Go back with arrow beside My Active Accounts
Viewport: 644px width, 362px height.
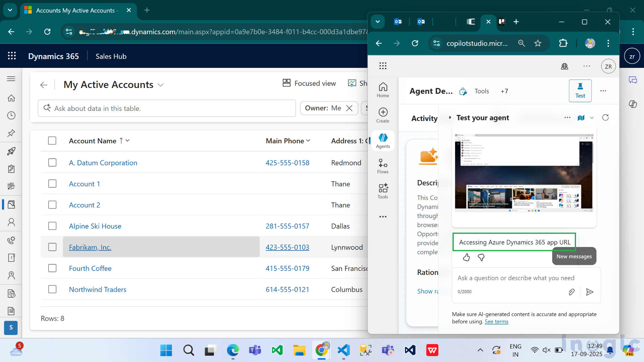(x=44, y=85)
